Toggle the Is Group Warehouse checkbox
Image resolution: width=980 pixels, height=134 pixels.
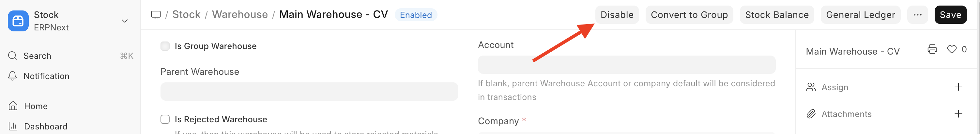tap(165, 46)
